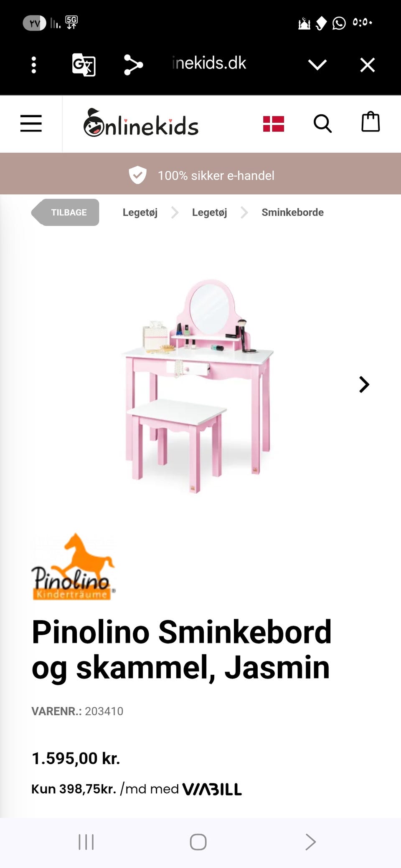Open the search magnifier icon
Viewport: 401px width, 868px height.
pyautogui.click(x=322, y=124)
